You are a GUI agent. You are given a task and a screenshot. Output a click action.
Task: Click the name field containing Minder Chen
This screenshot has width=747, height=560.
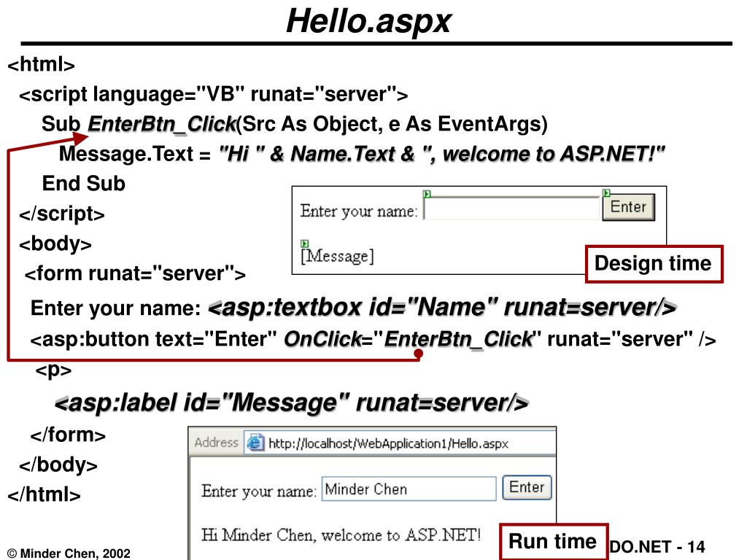tap(409, 489)
